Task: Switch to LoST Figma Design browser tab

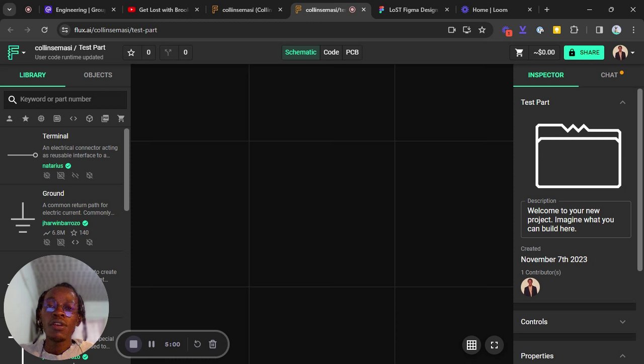Action: (x=413, y=10)
